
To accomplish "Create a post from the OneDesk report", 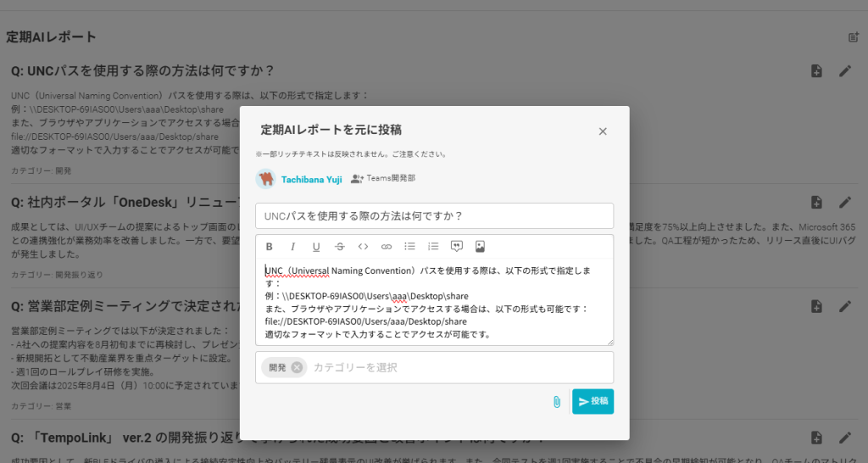I will pyautogui.click(x=816, y=202).
